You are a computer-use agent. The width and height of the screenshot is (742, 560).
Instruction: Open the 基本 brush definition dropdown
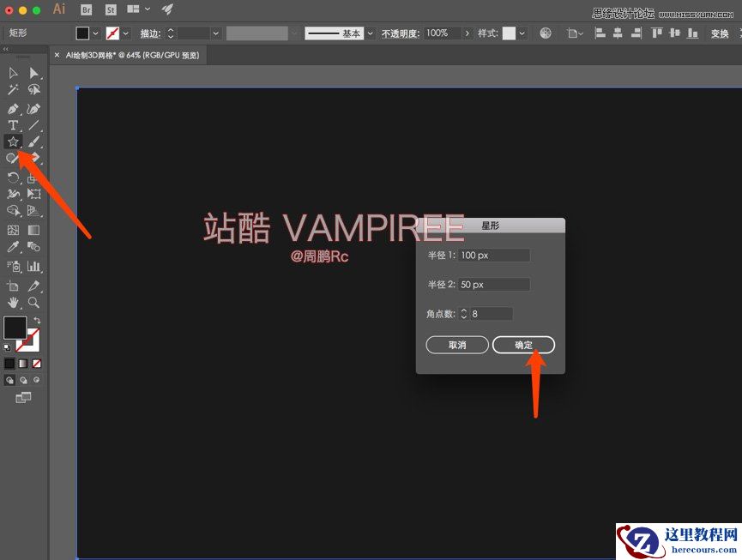pos(370,33)
